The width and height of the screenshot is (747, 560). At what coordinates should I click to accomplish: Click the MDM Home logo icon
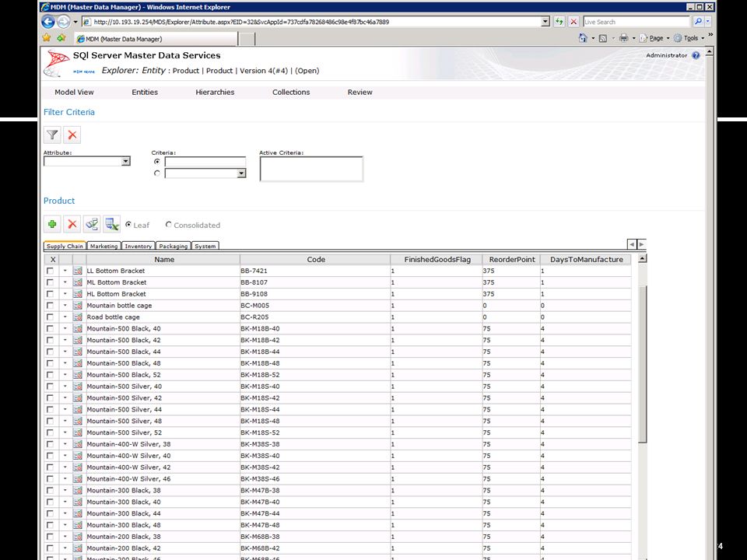(84, 72)
